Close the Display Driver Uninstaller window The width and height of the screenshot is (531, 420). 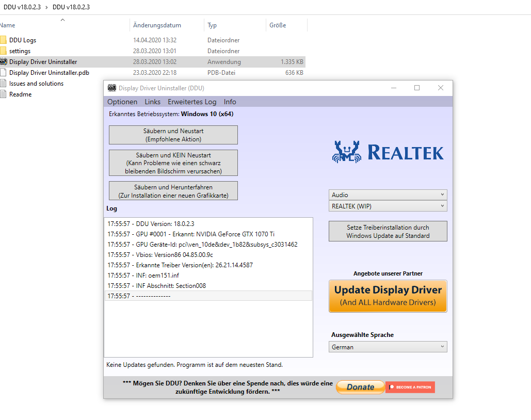(441, 88)
